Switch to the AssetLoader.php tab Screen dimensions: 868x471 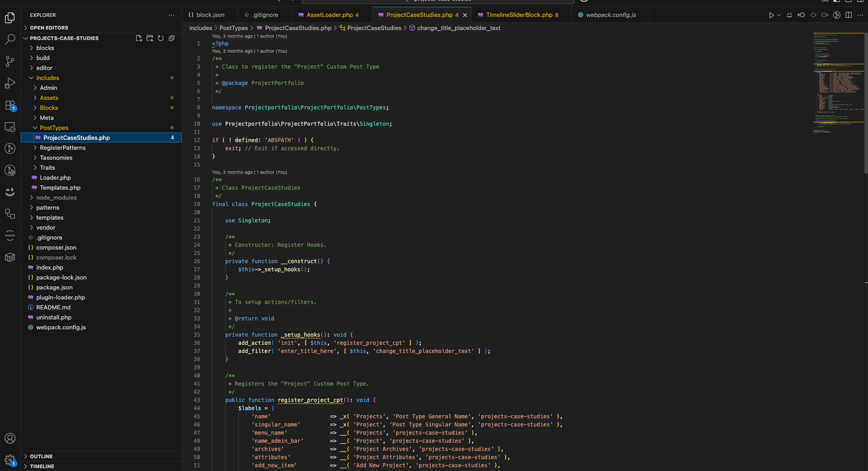click(329, 15)
